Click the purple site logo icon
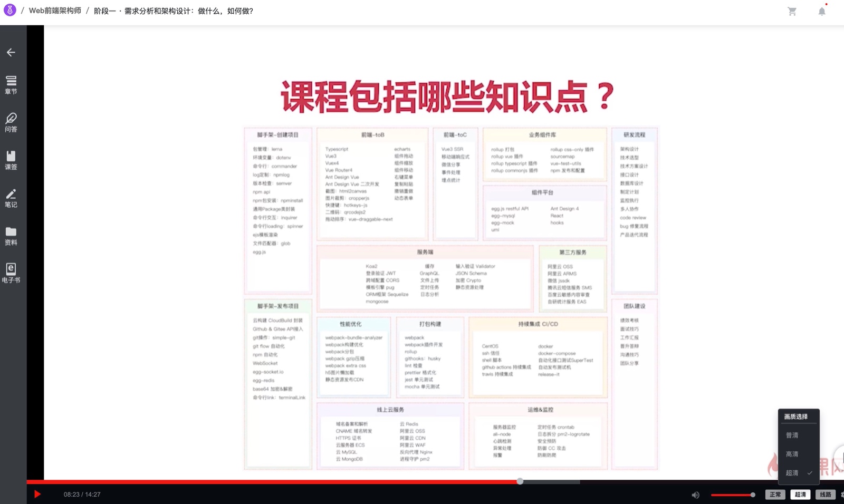844x504 pixels. pyautogui.click(x=9, y=10)
